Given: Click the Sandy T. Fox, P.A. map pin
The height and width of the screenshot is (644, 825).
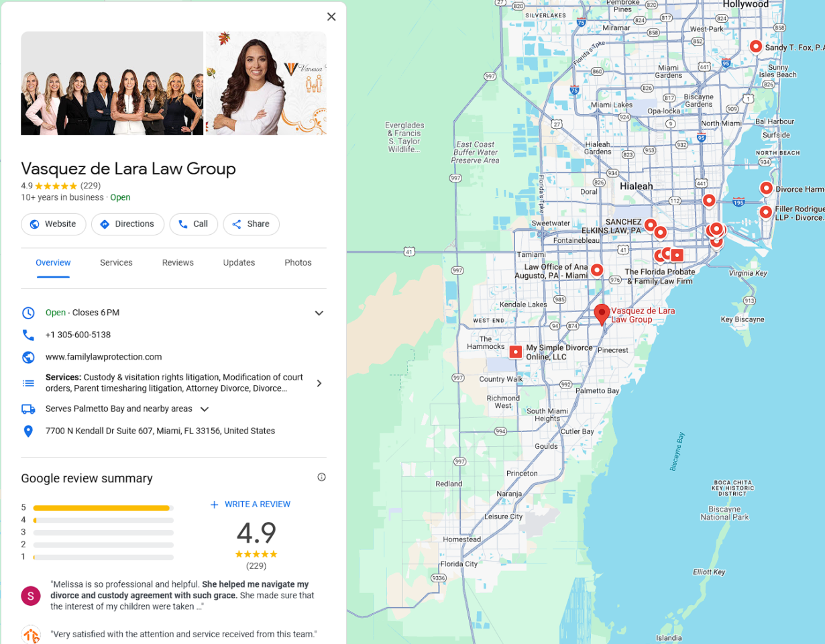Looking at the screenshot, I should point(756,47).
